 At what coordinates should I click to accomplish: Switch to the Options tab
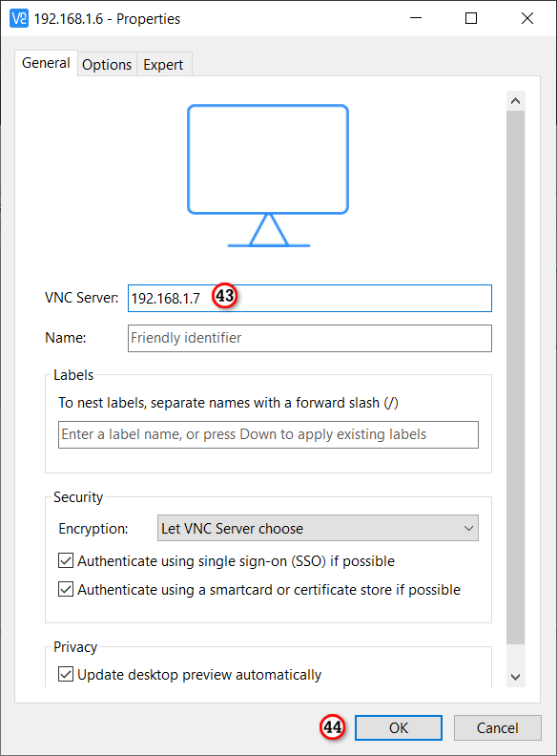point(107,65)
